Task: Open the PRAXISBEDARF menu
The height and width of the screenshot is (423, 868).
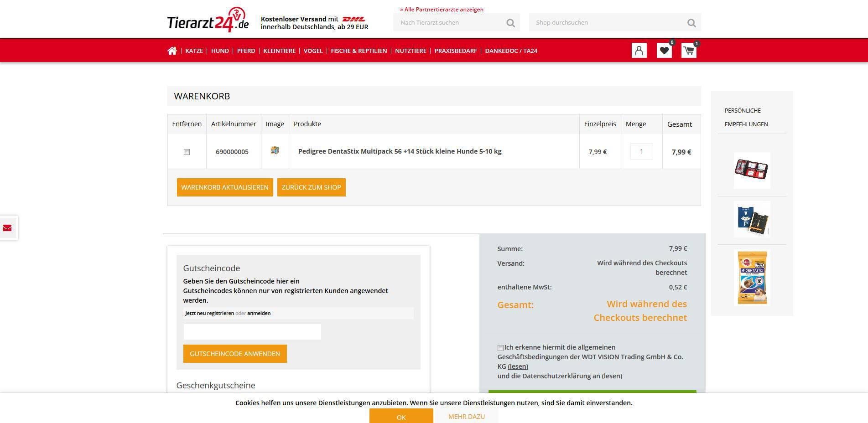Action: [456, 51]
